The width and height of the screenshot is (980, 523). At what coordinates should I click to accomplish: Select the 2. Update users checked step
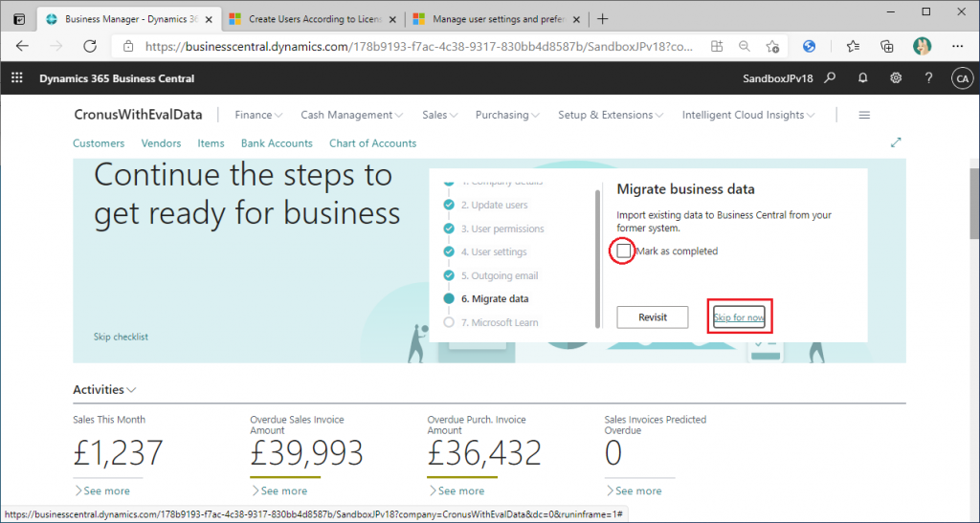(449, 205)
